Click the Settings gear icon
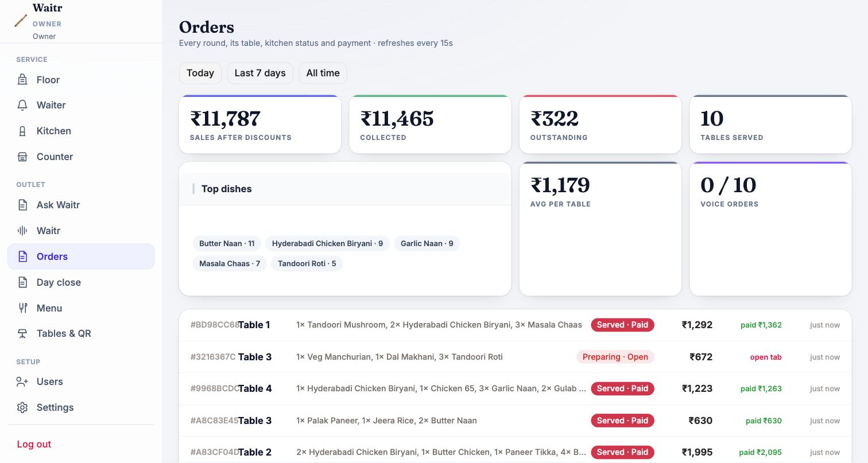The image size is (868, 463). 22,407
